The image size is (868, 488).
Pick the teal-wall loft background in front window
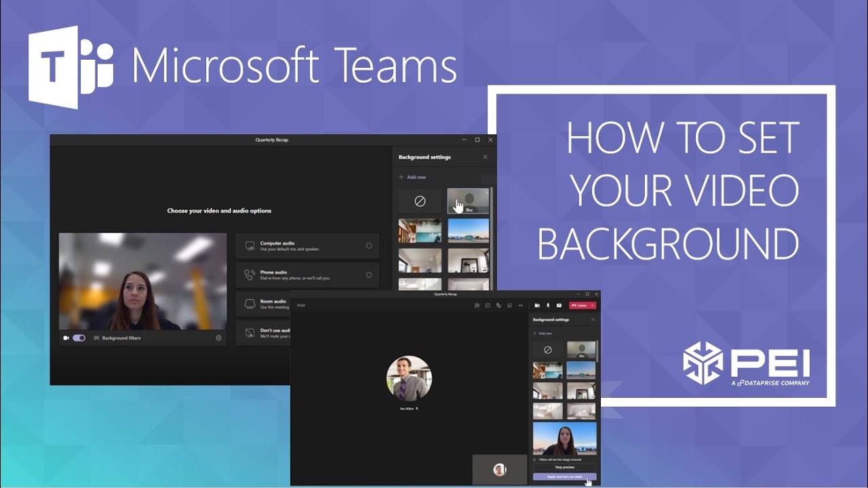point(548,370)
